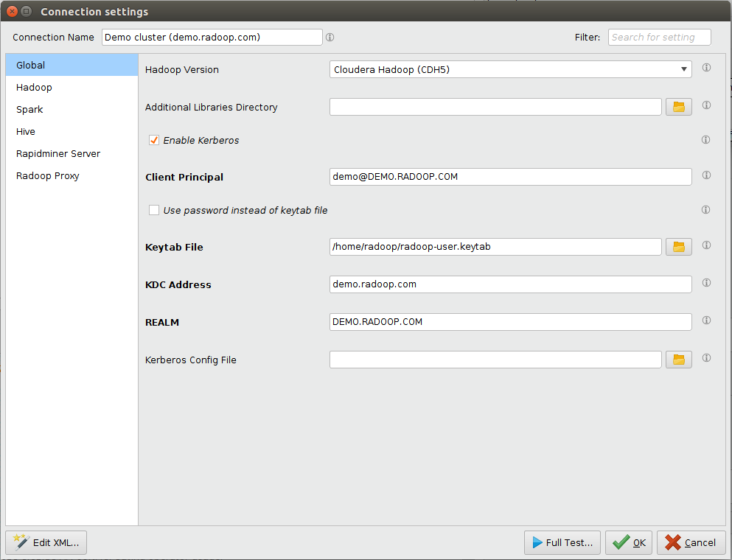This screenshot has width=732, height=560.
Task: Open the Spark settings section
Action: 29,109
